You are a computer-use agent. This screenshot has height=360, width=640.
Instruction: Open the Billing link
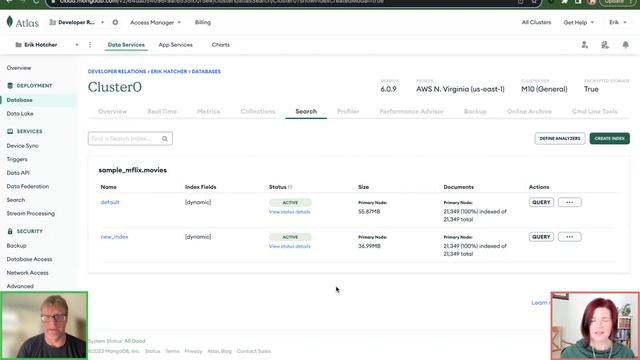pyautogui.click(x=203, y=22)
